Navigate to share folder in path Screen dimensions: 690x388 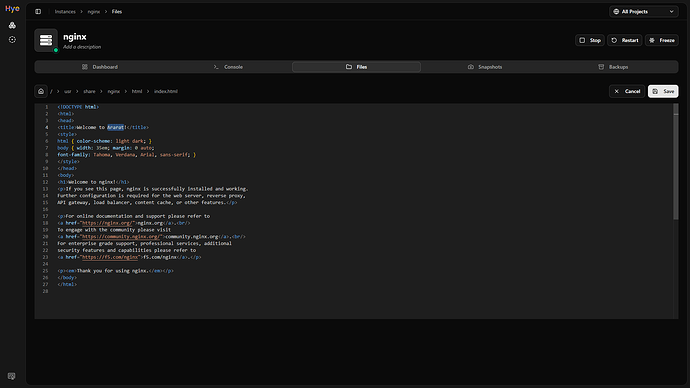pyautogui.click(x=89, y=92)
